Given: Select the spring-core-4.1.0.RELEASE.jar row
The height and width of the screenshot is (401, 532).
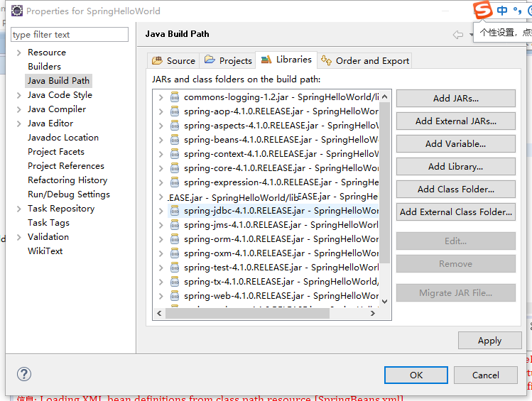Looking at the screenshot, I should (x=273, y=168).
